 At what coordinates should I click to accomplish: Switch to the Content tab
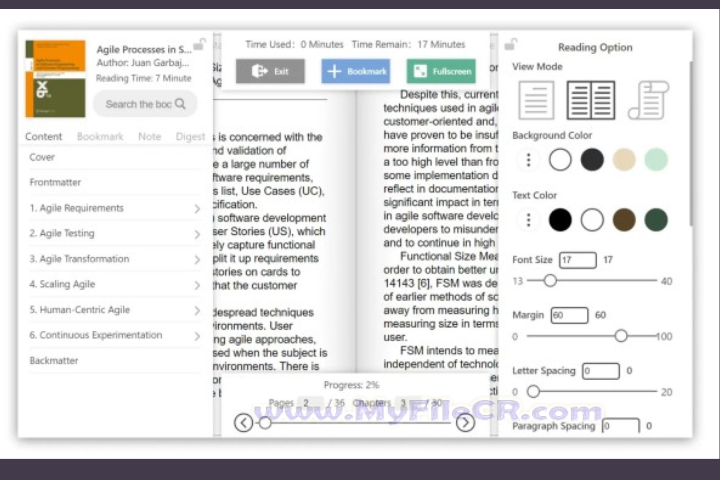[44, 136]
